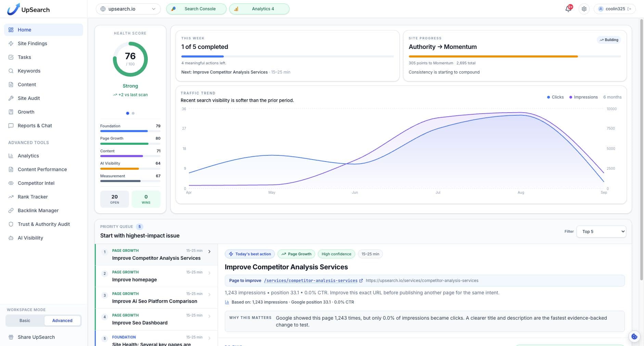The width and height of the screenshot is (644, 346).
Task: Select the second health score carousel dot
Action: 133,113
